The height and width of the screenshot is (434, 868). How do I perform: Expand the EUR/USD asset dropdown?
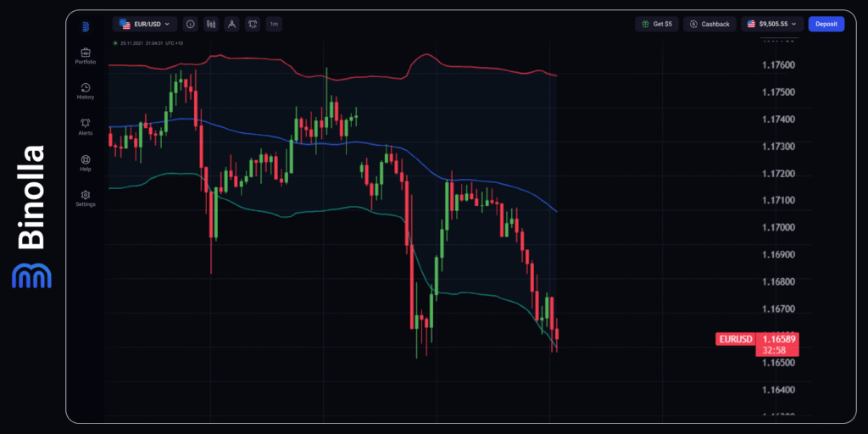tap(145, 25)
